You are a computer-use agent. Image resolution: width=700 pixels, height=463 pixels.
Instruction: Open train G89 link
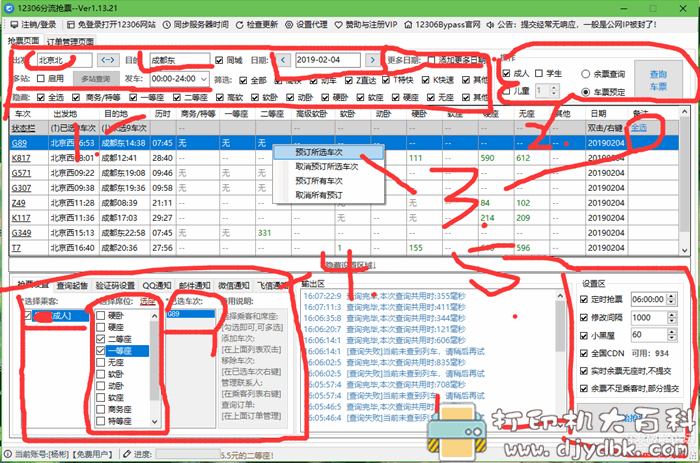point(19,143)
